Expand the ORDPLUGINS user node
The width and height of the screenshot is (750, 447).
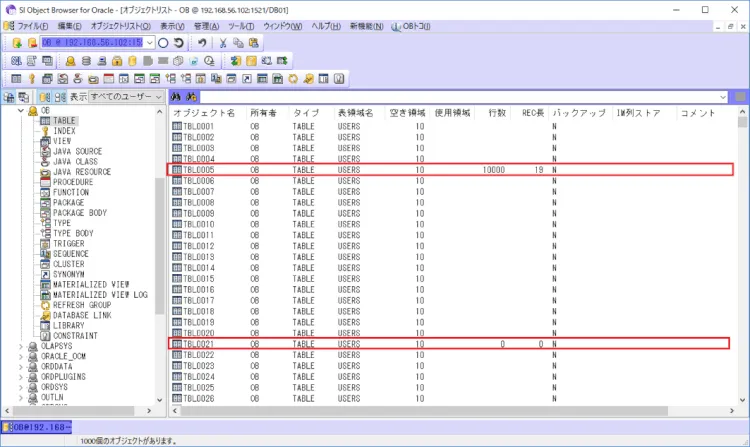(21, 377)
